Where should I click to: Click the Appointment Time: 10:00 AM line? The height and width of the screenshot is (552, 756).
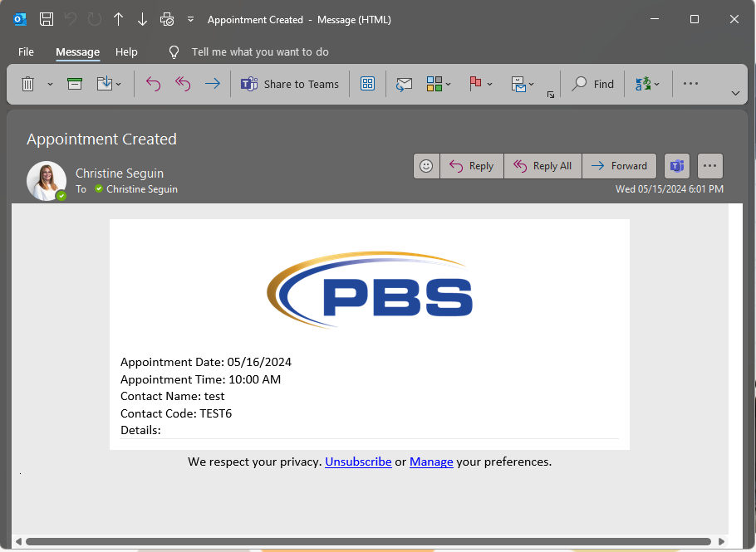[x=200, y=379]
